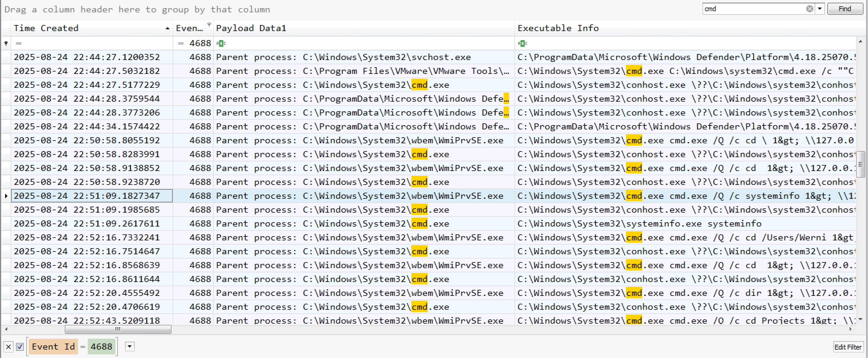Click the Event Id equals operator icon
This screenshot has width=868, height=358.
pyautogui.click(x=181, y=43)
